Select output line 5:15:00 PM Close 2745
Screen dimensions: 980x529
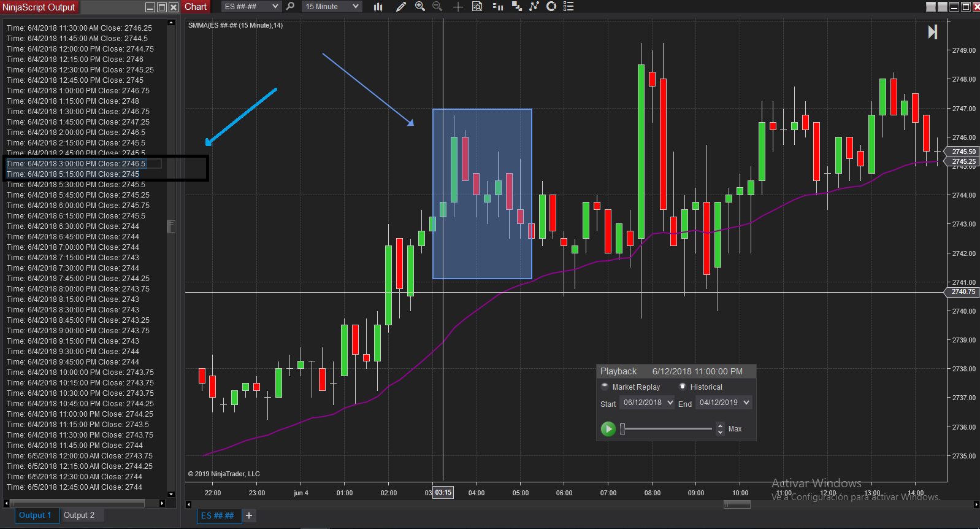[73, 174]
